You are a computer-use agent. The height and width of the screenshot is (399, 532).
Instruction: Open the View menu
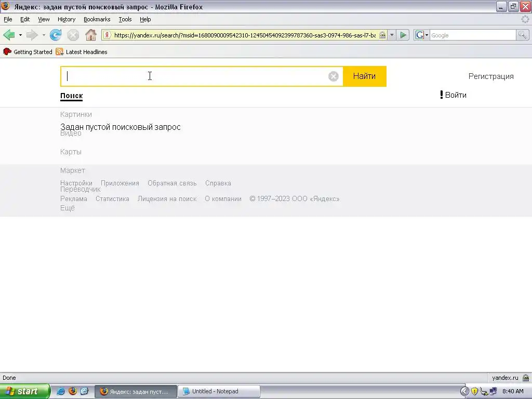(44, 19)
